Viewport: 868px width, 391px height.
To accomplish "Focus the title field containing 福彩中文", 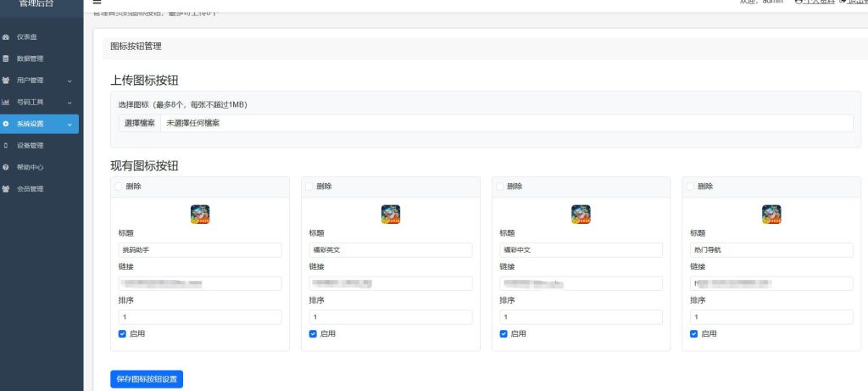I will point(581,250).
